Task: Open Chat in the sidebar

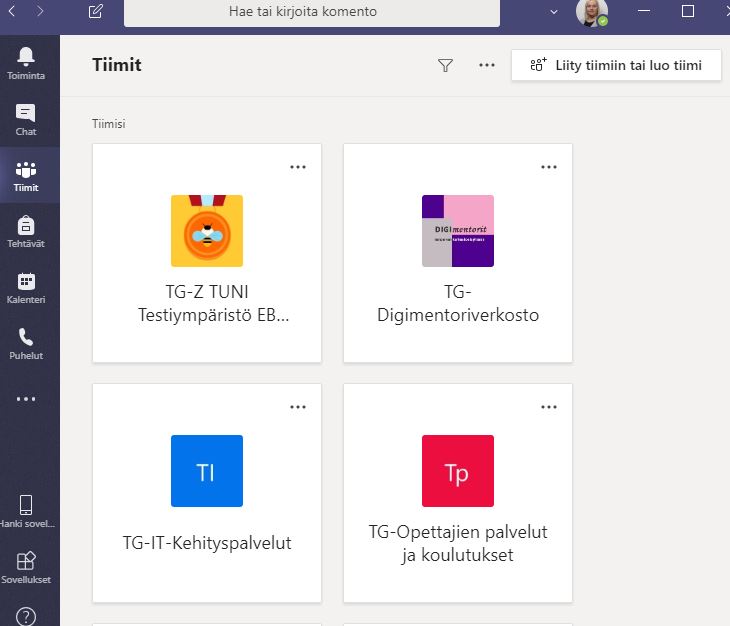Action: (26, 119)
